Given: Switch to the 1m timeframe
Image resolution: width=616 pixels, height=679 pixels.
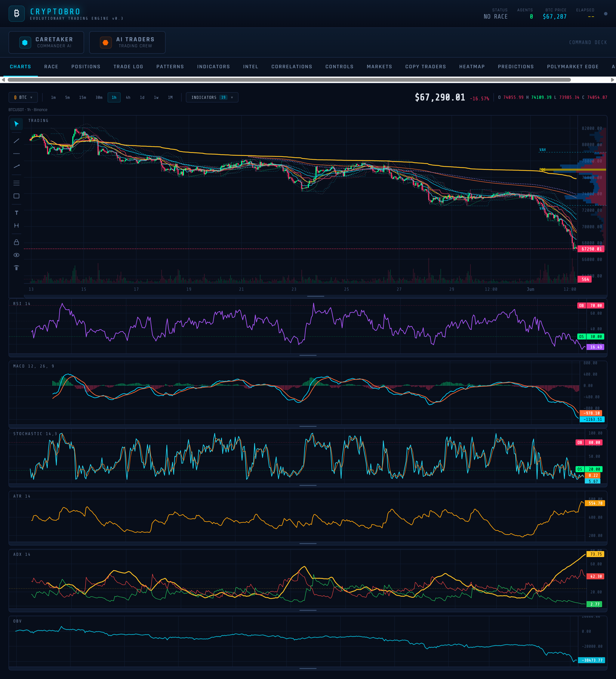Looking at the screenshot, I should pos(53,97).
